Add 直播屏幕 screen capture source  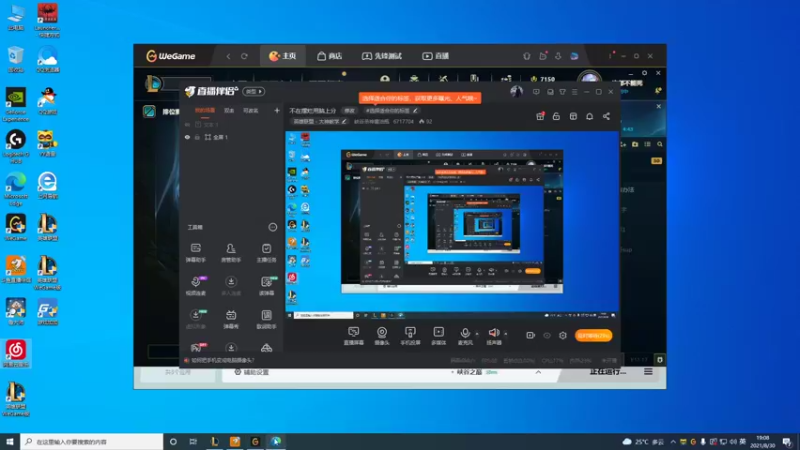click(x=353, y=336)
